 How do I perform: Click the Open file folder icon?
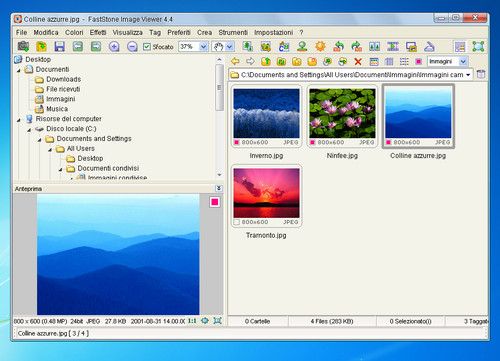click(x=41, y=46)
